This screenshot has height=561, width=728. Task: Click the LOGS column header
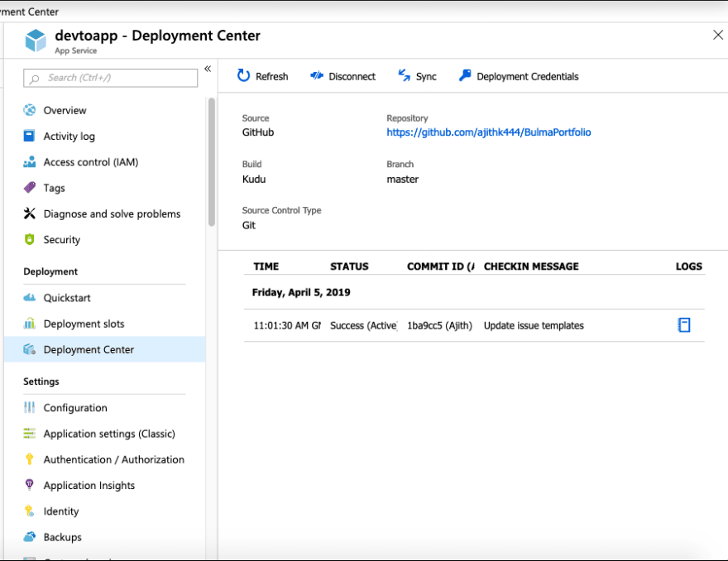click(x=689, y=266)
